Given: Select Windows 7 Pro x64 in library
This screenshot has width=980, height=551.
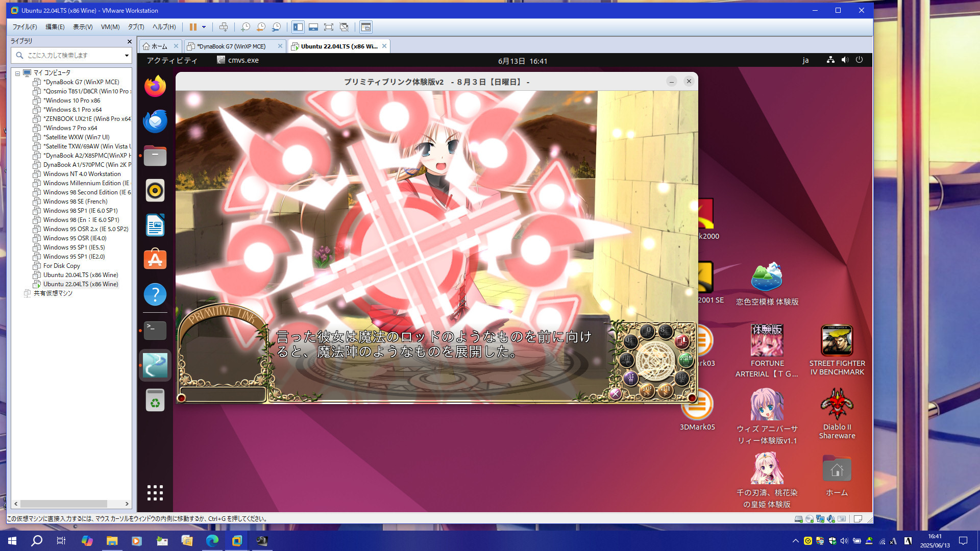Looking at the screenshot, I should (70, 128).
